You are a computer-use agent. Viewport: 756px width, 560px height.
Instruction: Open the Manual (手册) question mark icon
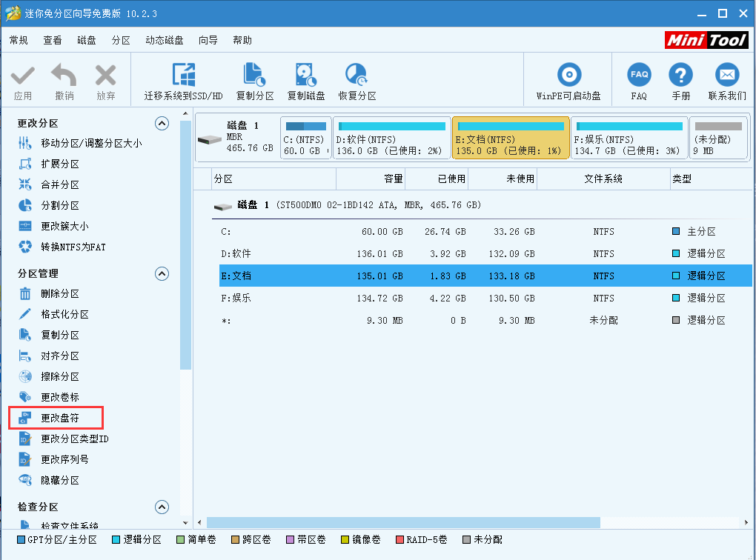tap(681, 75)
